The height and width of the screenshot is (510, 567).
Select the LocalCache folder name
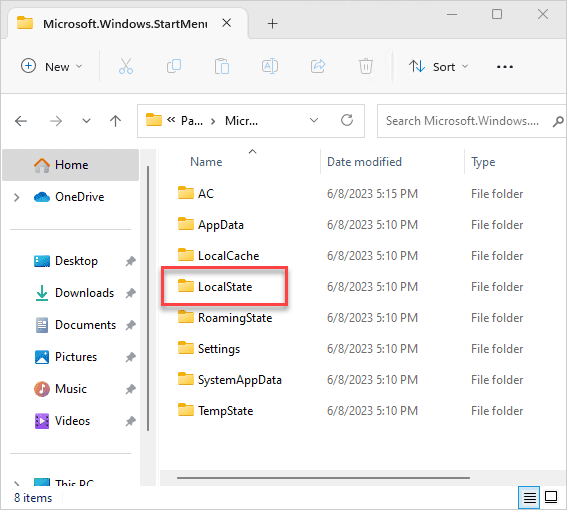[229, 256]
